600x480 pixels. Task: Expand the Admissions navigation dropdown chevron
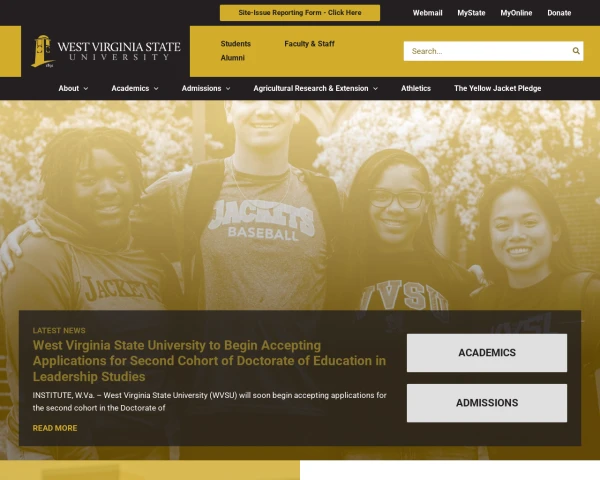coord(228,88)
